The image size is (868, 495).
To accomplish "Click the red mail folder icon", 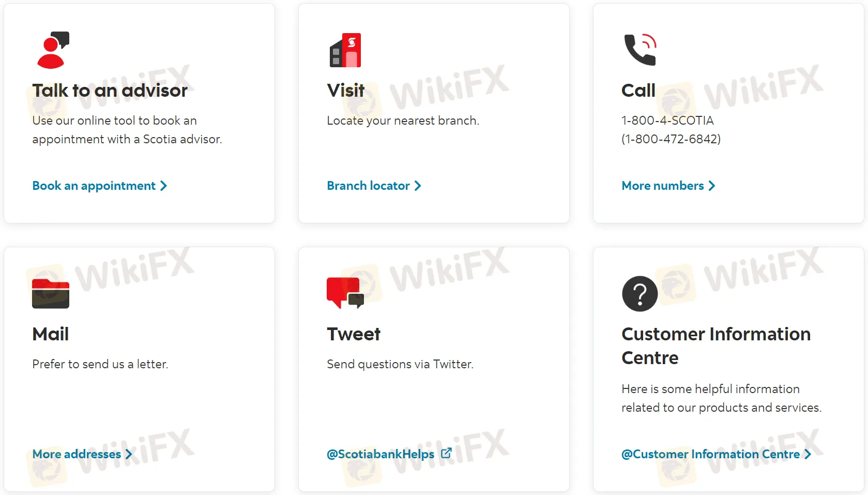I will click(x=51, y=293).
